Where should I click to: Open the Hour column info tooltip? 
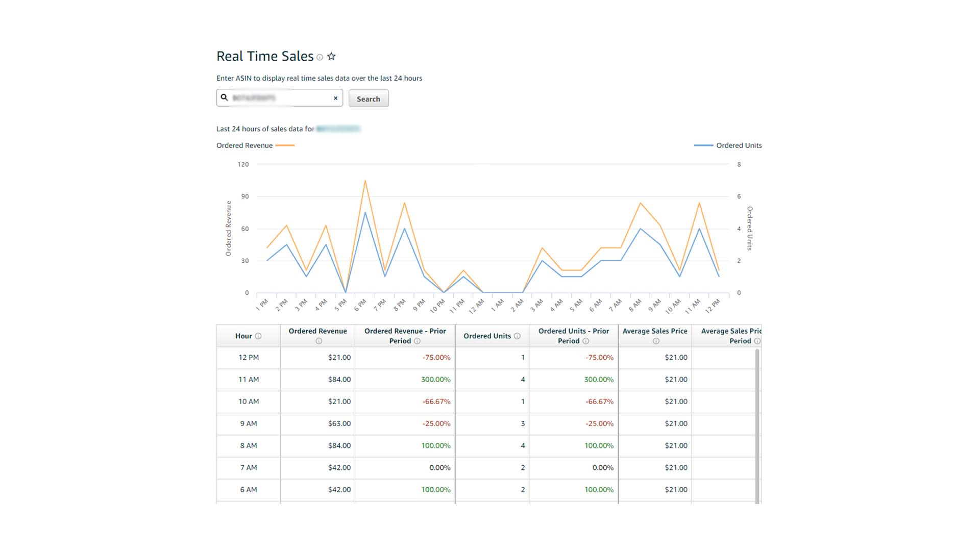pyautogui.click(x=259, y=336)
